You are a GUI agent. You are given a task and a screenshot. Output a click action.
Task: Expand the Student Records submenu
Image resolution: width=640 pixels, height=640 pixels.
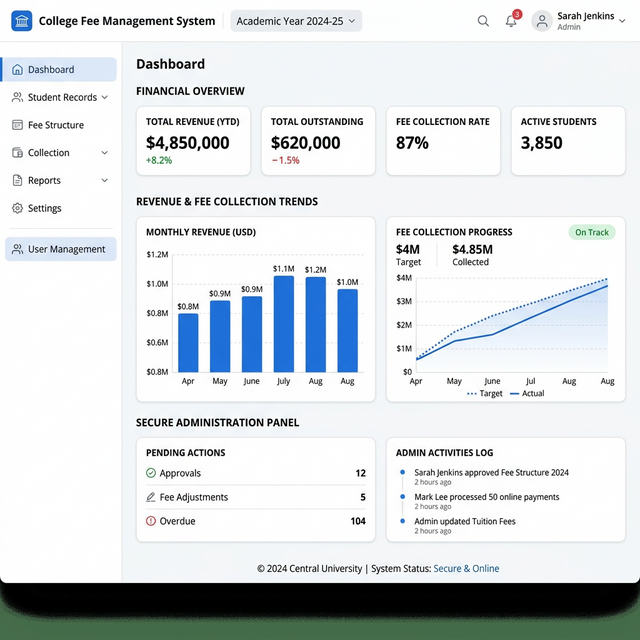tap(104, 98)
